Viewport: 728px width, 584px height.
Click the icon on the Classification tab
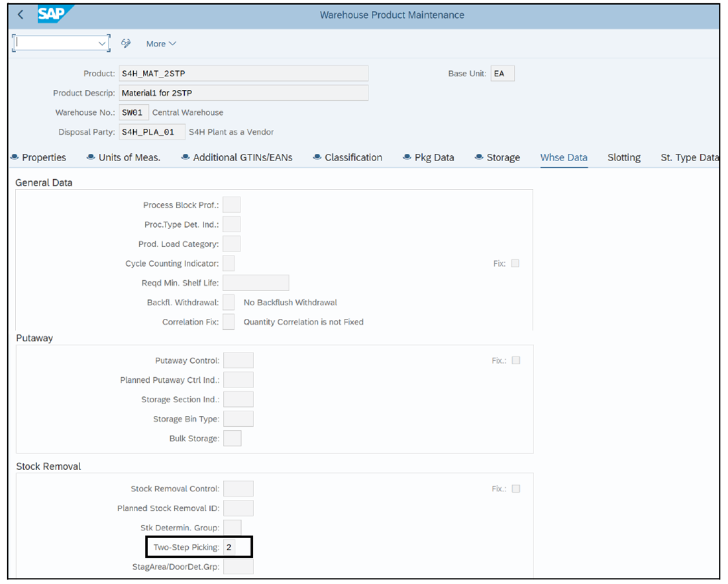tap(317, 157)
